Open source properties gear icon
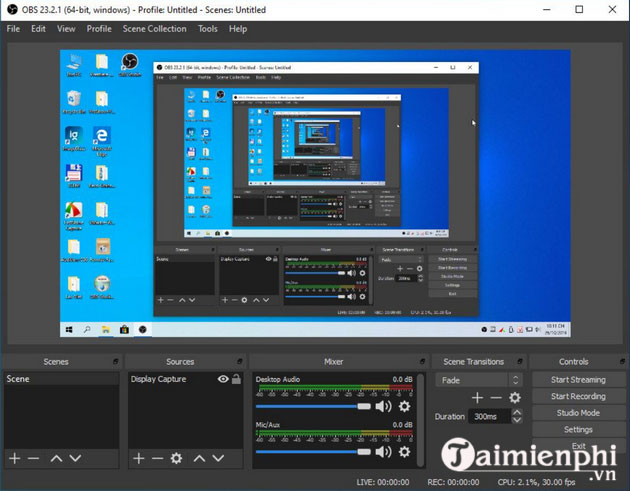Image resolution: width=630 pixels, height=491 pixels. 176,458
